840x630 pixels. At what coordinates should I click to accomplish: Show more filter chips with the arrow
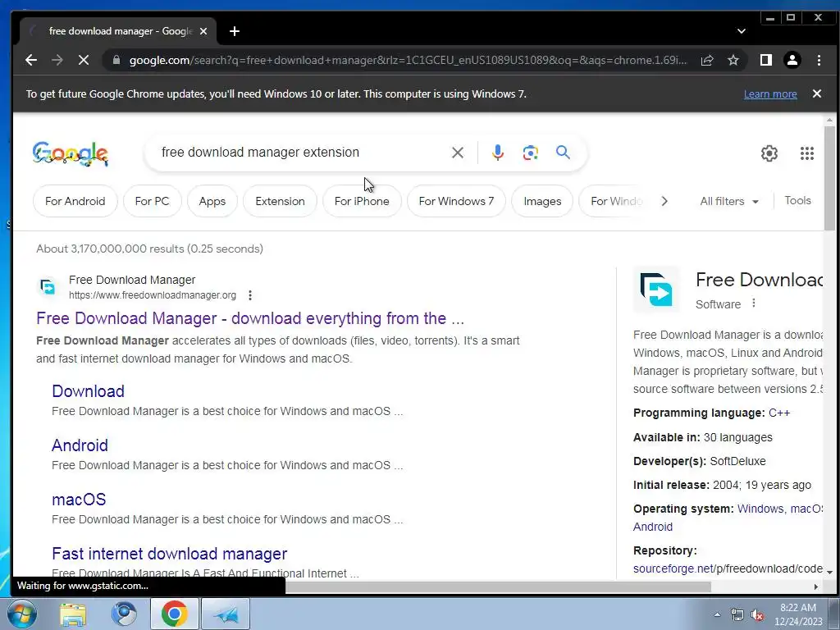pos(664,201)
